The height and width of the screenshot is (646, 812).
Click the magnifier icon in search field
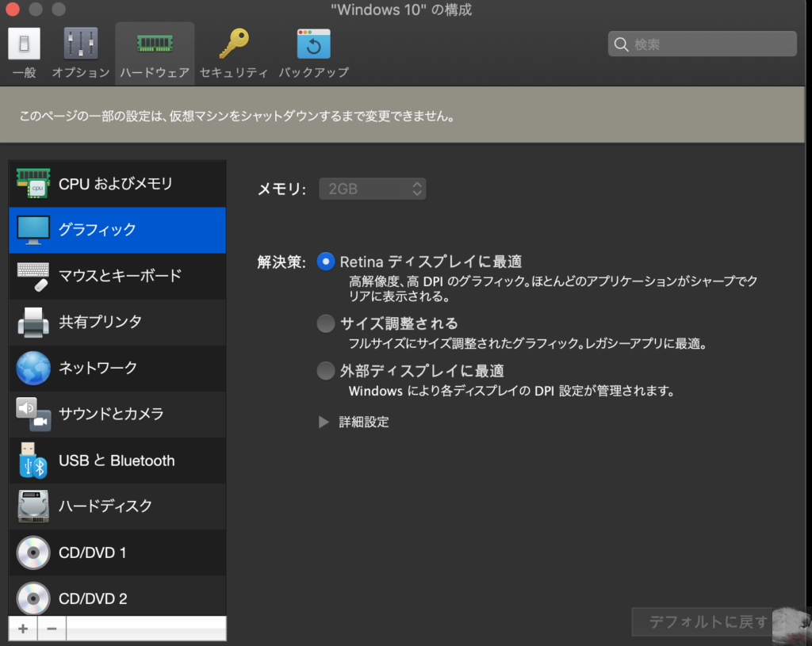coord(621,44)
